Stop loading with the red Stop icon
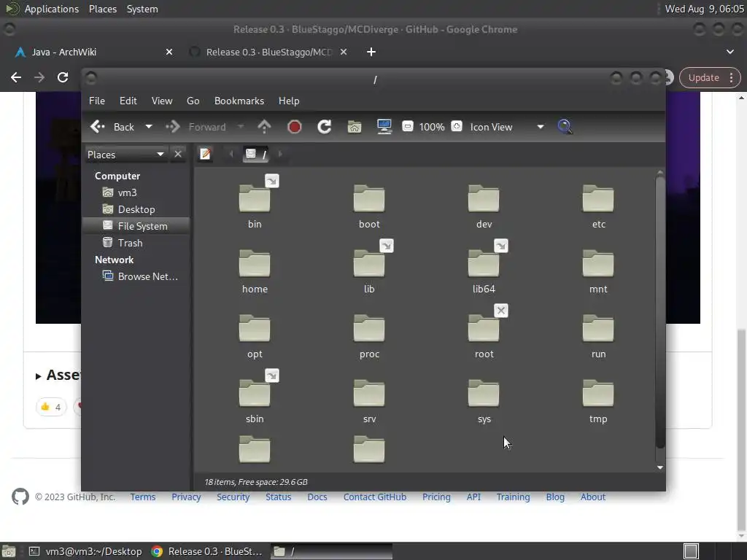Viewport: 747px width, 560px height. point(295,127)
